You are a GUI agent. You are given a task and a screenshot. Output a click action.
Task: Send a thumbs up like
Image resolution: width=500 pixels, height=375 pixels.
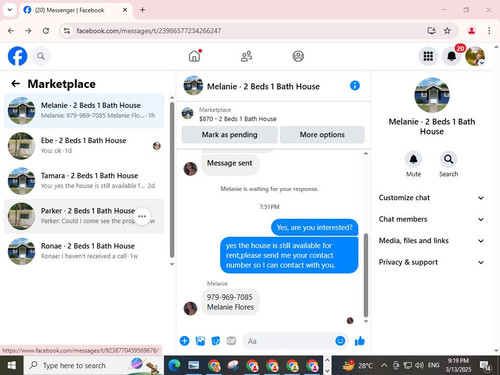(360, 341)
